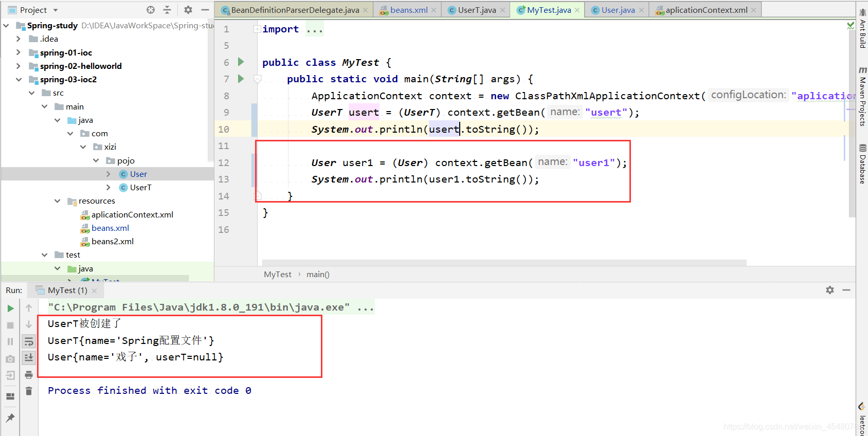
Task: Toggle scroll to end in Run console
Action: click(29, 357)
